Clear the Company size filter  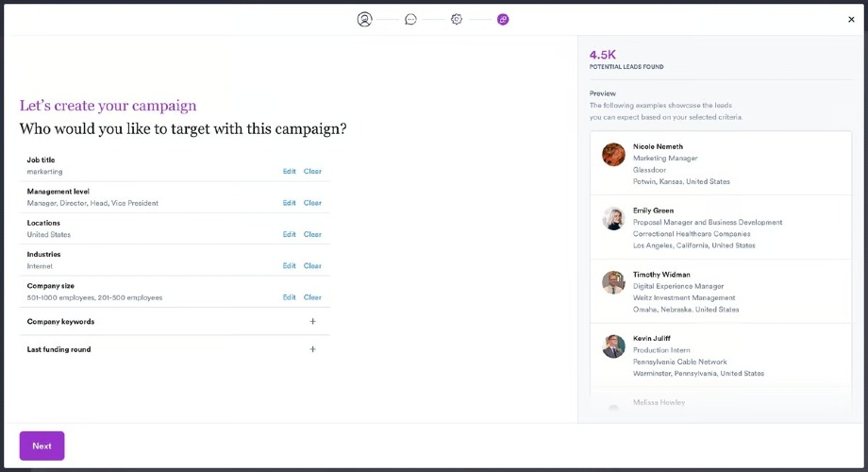tap(312, 297)
